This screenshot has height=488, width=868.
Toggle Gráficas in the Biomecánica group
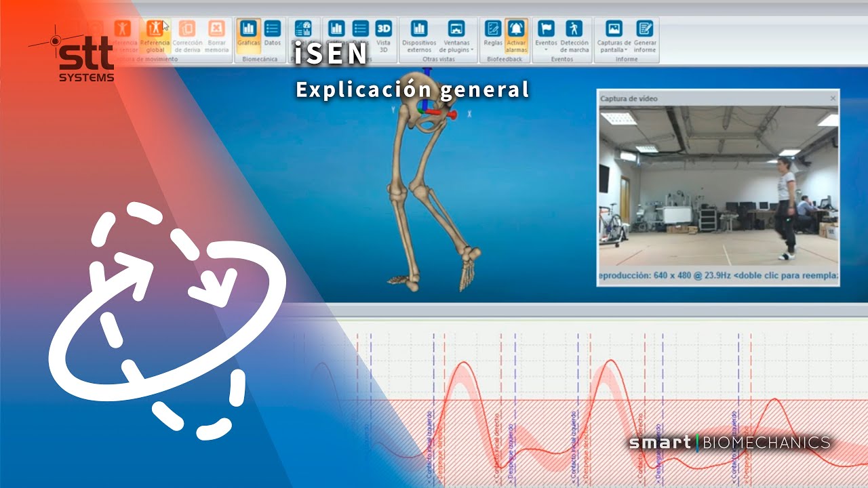click(x=249, y=37)
